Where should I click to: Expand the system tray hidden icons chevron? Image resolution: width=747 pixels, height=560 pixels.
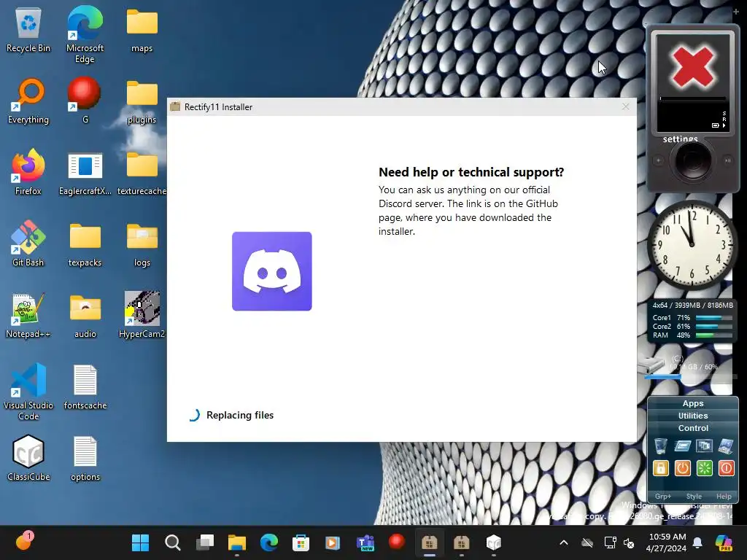click(x=564, y=542)
